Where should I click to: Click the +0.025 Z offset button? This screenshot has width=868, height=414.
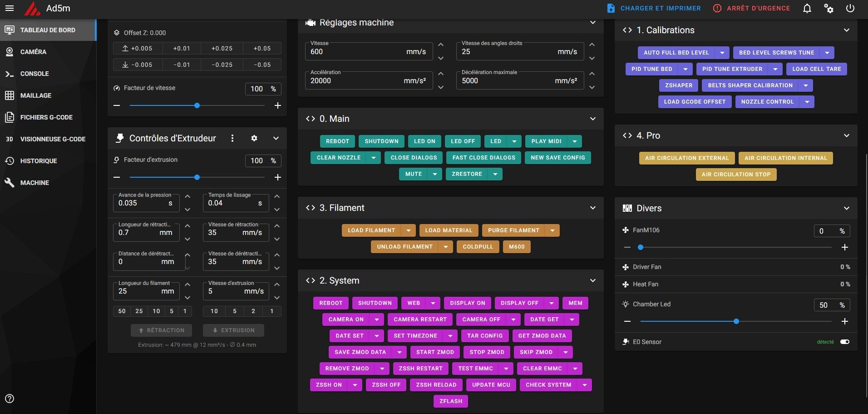222,48
